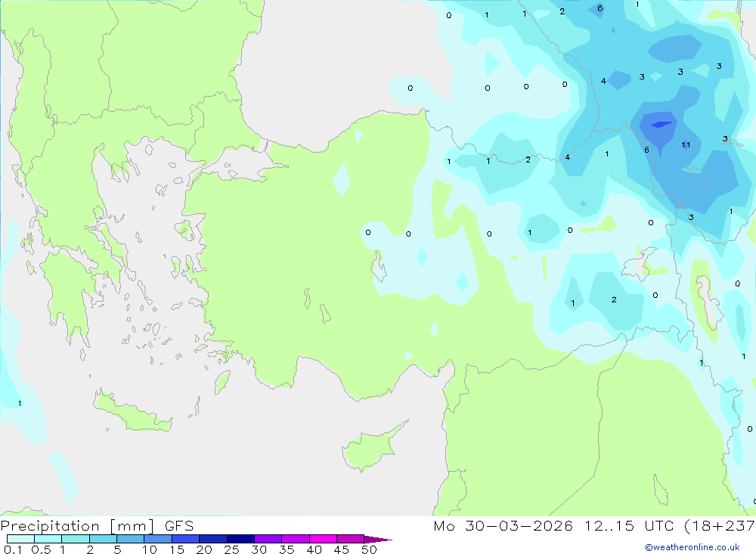Click the '11' precipitation value on map
Image resolution: width=756 pixels, height=554 pixels.
click(686, 144)
